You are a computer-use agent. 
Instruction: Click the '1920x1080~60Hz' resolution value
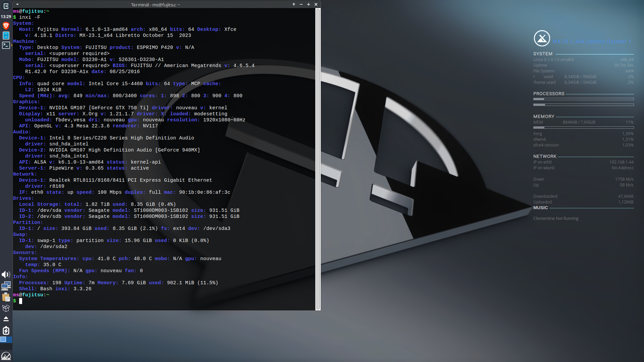(224, 120)
